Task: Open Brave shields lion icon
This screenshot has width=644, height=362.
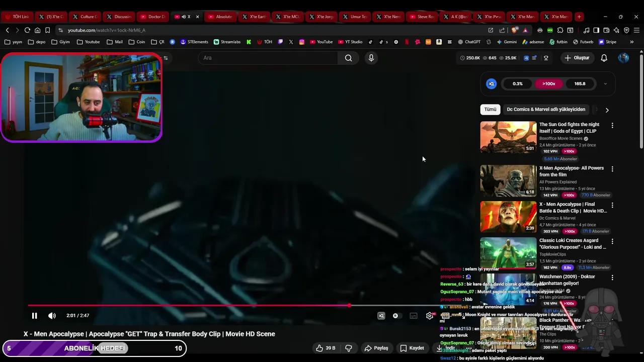Action: (x=514, y=30)
